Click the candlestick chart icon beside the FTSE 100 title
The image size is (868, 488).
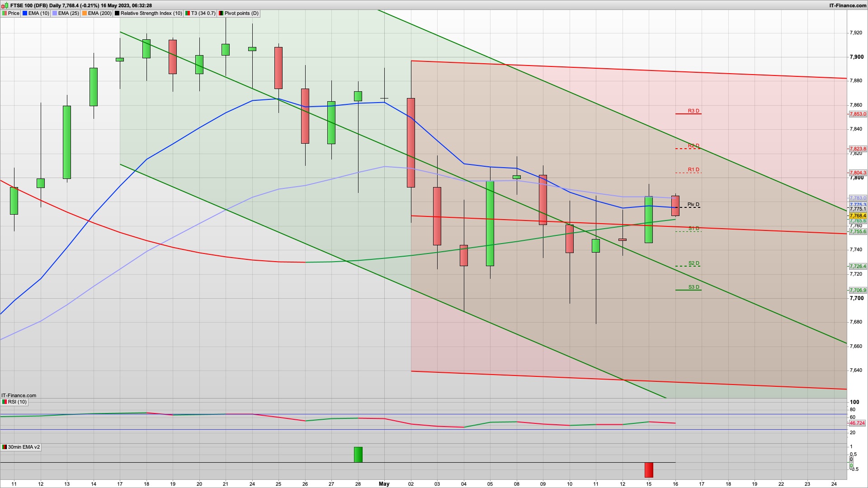5,5
